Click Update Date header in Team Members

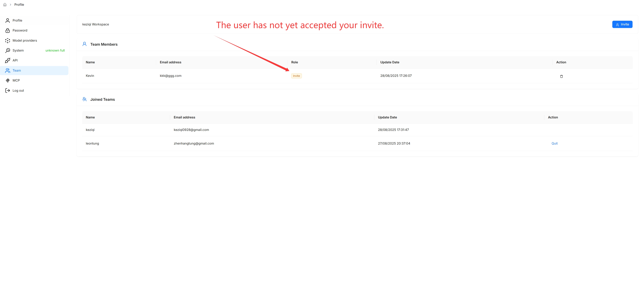click(390, 62)
